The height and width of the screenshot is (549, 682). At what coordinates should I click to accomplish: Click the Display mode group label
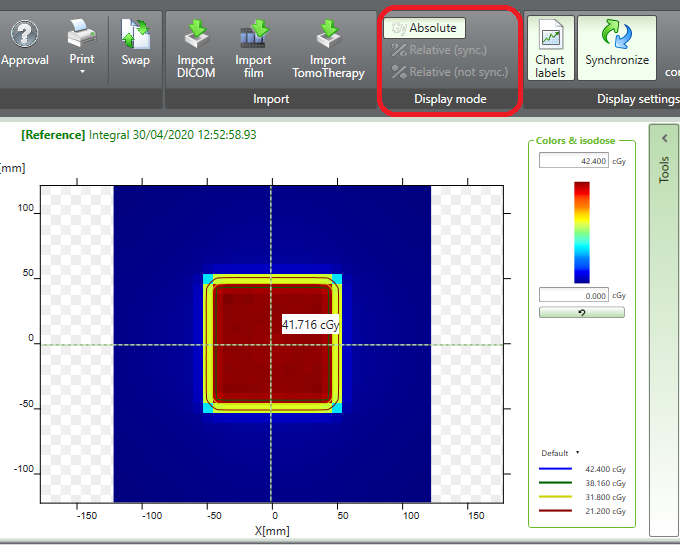(450, 99)
